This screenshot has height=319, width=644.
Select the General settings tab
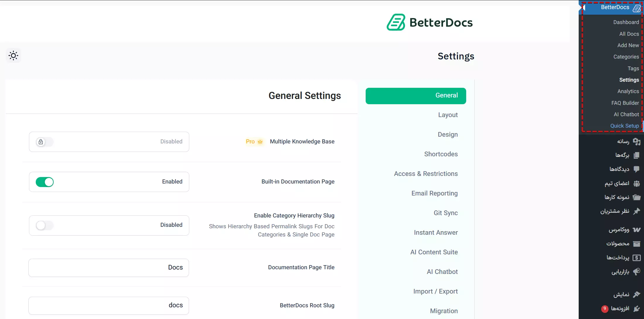(416, 96)
